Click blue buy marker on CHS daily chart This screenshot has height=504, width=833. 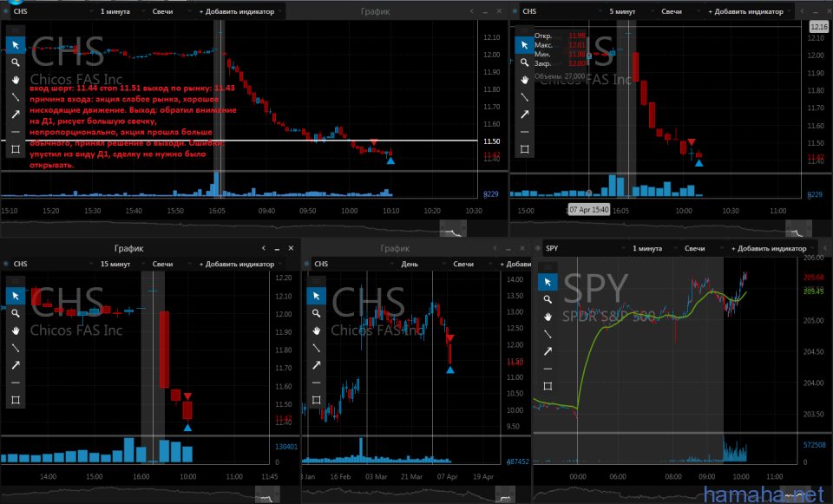pos(450,370)
